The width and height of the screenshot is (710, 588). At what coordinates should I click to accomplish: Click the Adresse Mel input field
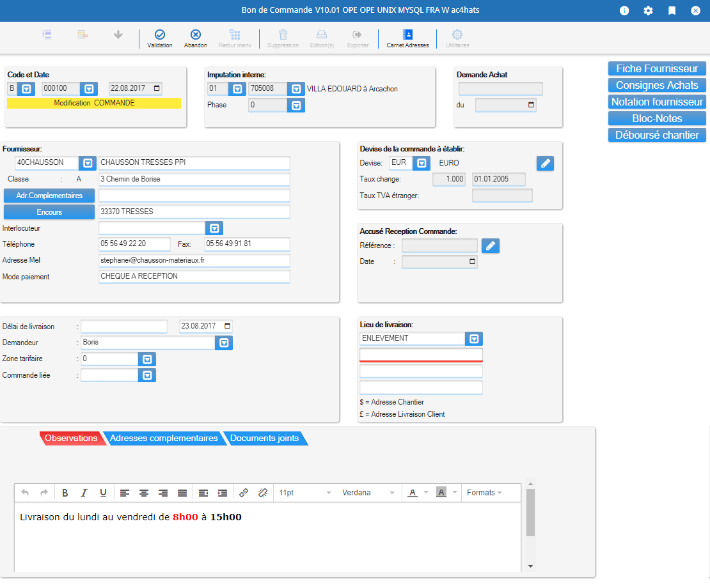[x=194, y=261]
